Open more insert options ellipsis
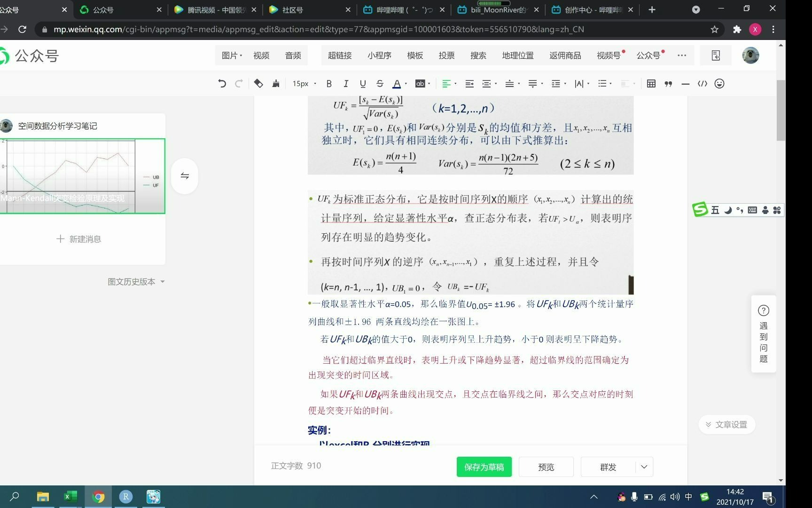This screenshot has width=812, height=508. [x=682, y=56]
